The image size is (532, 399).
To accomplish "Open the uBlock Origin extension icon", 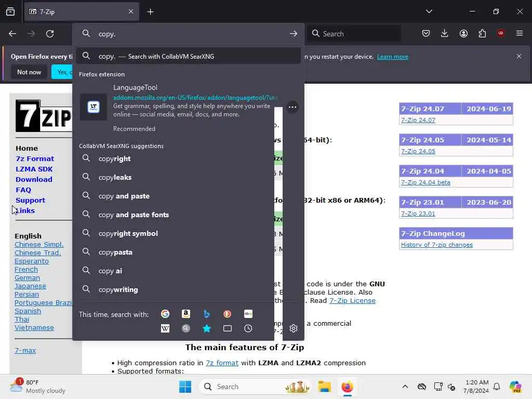I will click(501, 33).
